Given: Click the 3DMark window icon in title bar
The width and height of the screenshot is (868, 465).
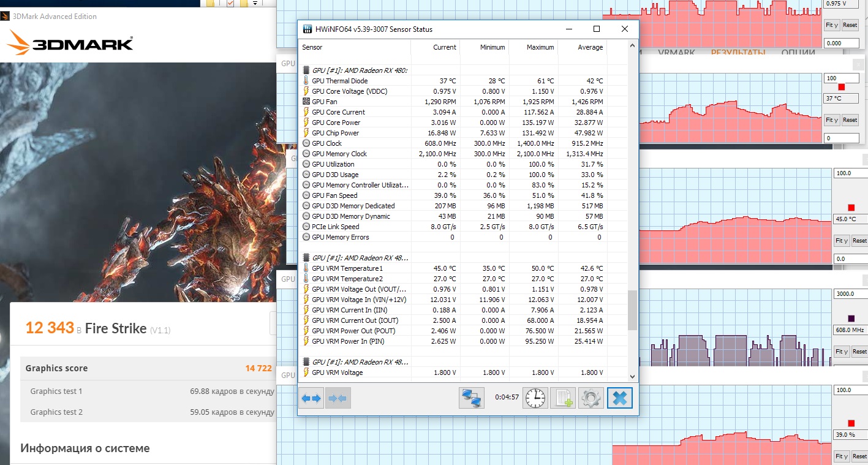Looking at the screenshot, I should [x=6, y=17].
